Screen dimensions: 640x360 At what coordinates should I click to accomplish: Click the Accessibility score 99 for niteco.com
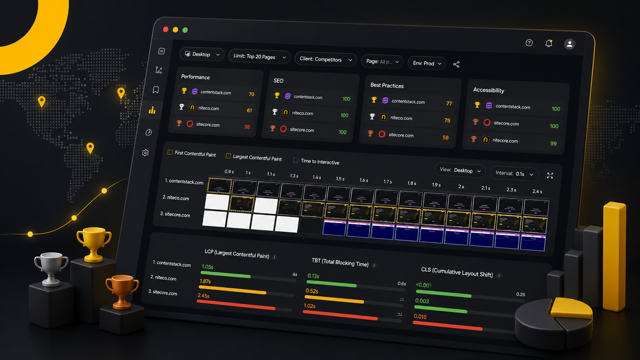(x=553, y=143)
